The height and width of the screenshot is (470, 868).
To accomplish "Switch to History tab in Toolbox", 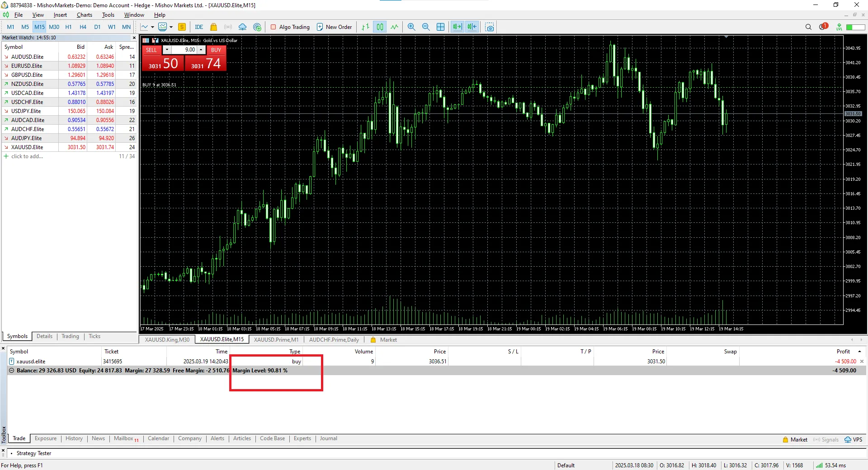I will click(74, 438).
